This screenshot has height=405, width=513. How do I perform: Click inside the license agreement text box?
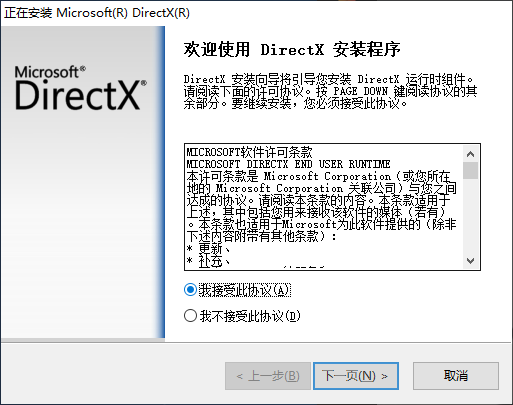tap(324, 207)
